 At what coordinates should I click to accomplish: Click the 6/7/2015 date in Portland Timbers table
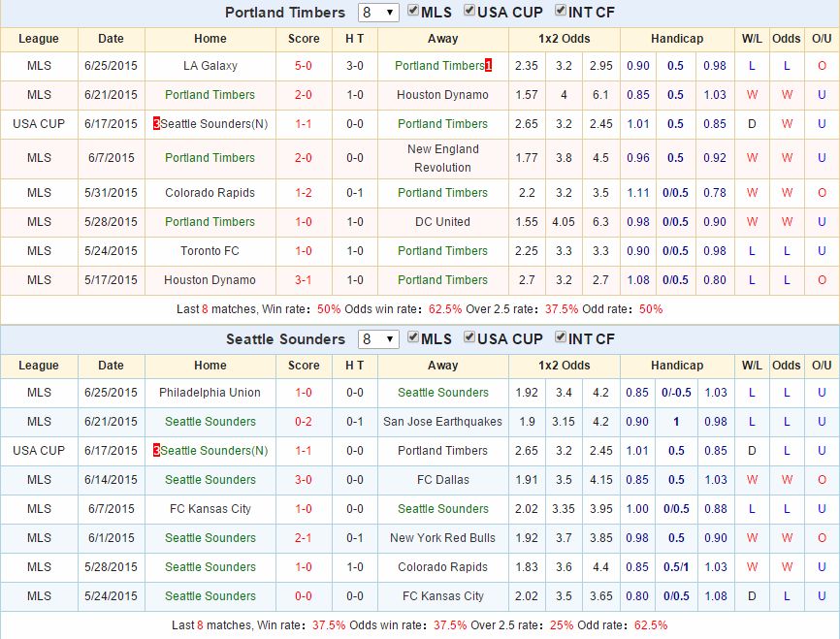[111, 158]
